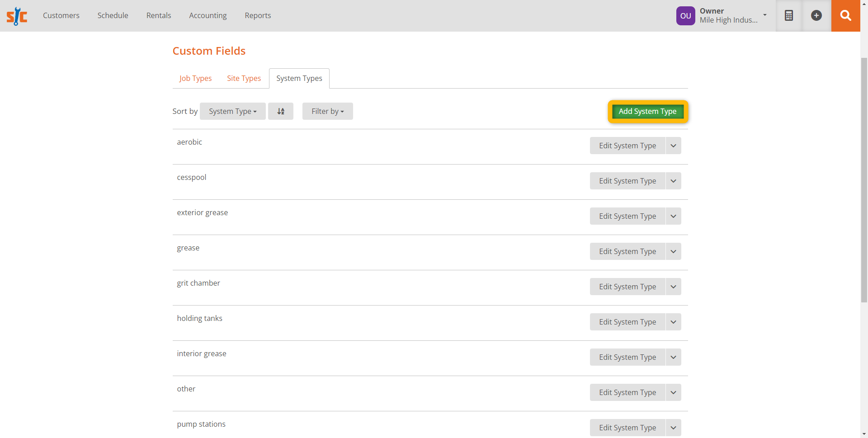Edit the grease system type
Screen dimensions: 868x438
pos(627,251)
